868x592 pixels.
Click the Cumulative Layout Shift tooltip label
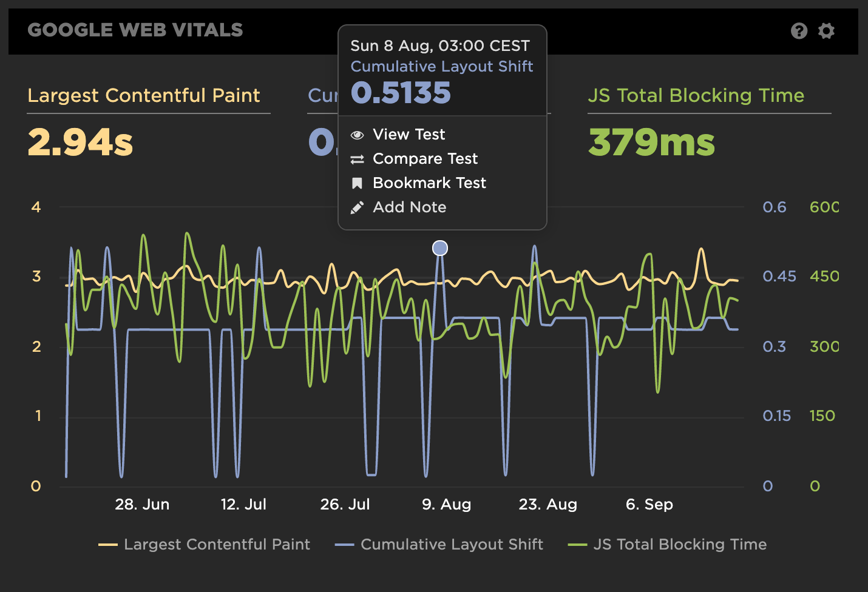(x=442, y=66)
